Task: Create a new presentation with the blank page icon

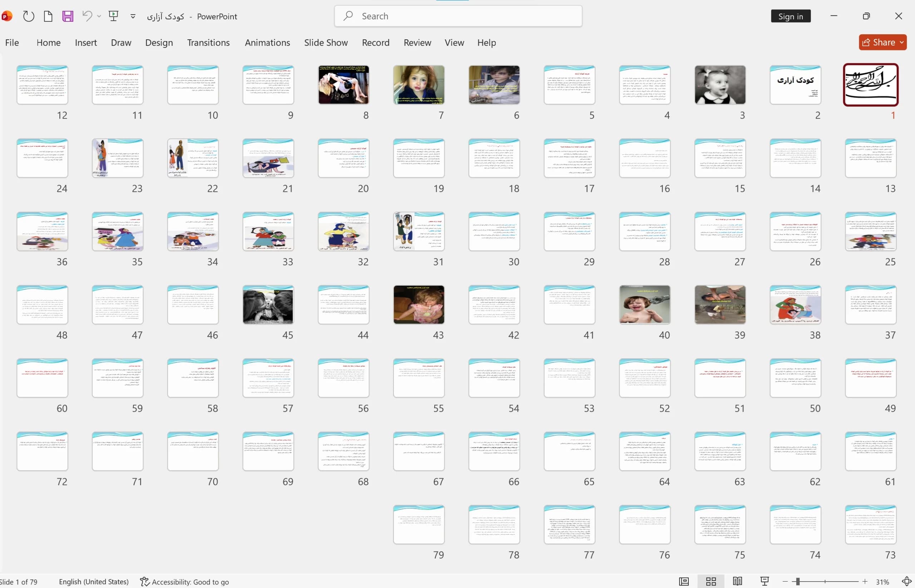Action: click(48, 16)
